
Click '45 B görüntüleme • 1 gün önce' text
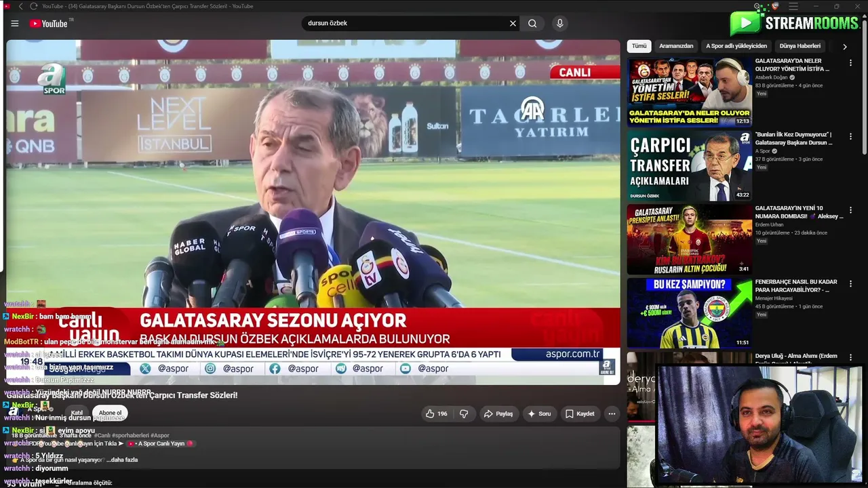point(789,306)
